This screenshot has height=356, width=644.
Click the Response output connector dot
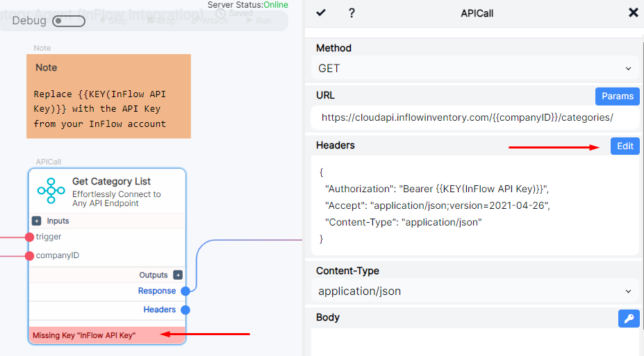pyautogui.click(x=185, y=291)
